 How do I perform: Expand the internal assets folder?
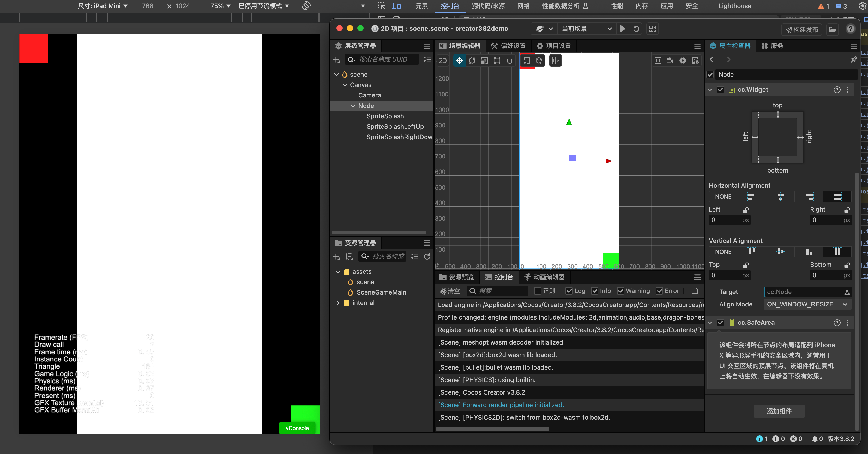[338, 303]
